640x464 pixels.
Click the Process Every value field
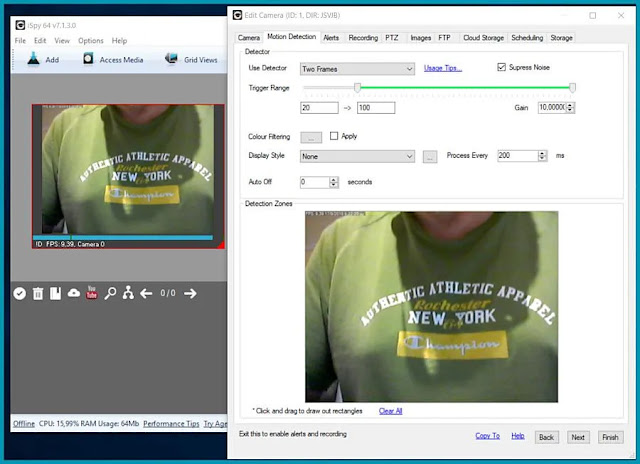pyautogui.click(x=518, y=155)
